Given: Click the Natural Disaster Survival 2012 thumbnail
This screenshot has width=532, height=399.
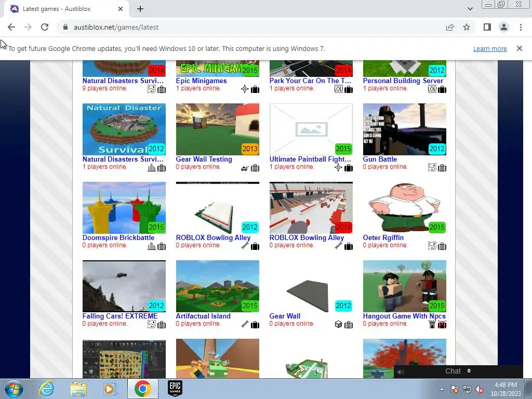Looking at the screenshot, I should pos(124,129).
